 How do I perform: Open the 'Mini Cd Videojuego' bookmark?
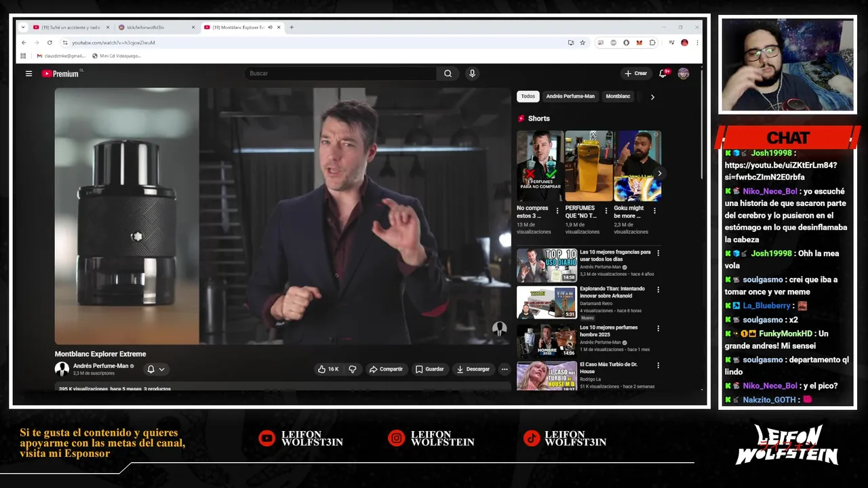pyautogui.click(x=117, y=56)
